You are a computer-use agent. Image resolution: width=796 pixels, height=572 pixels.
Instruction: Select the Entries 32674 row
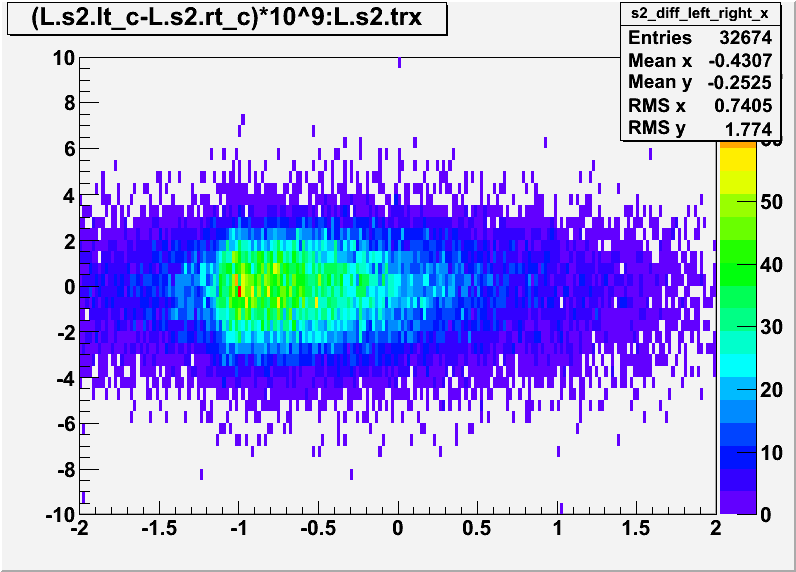[700, 38]
